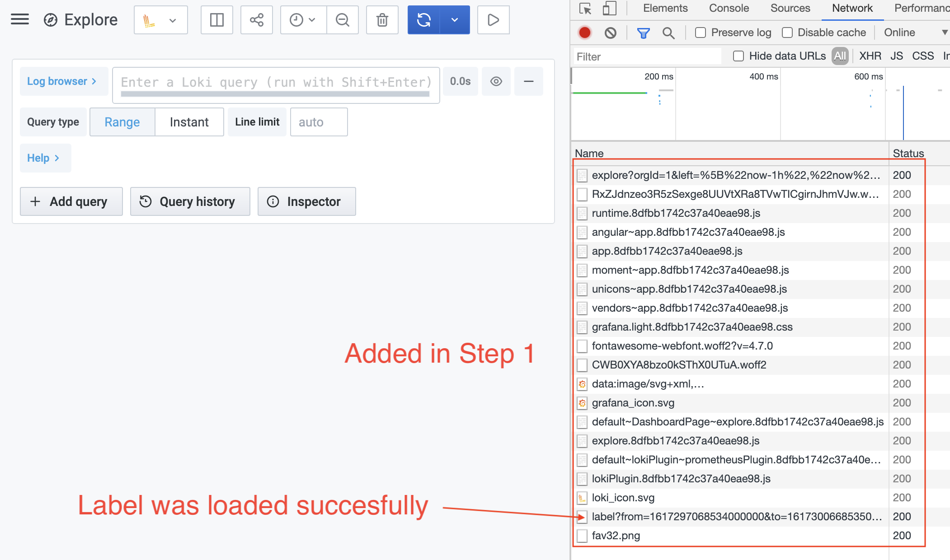Click the network Filter text field
Screen dimensions: 950x560
[647, 56]
